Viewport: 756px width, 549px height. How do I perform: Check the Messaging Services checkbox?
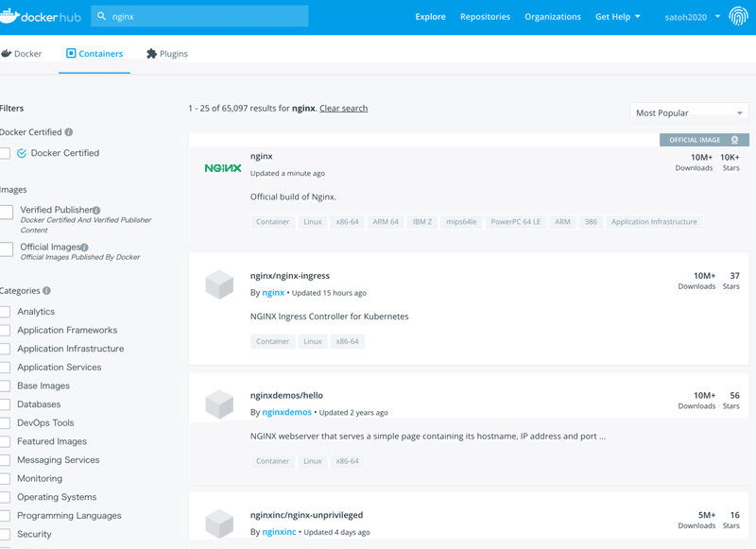click(5, 460)
